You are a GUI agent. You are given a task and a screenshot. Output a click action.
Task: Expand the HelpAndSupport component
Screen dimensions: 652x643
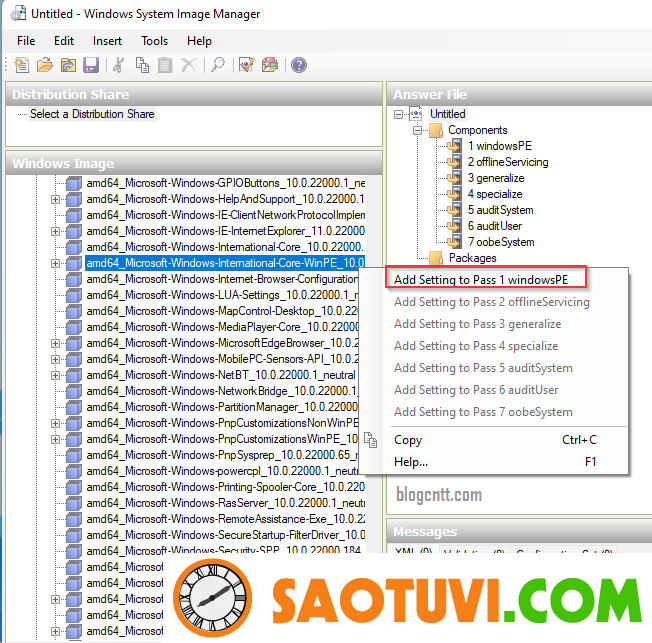[x=55, y=199]
